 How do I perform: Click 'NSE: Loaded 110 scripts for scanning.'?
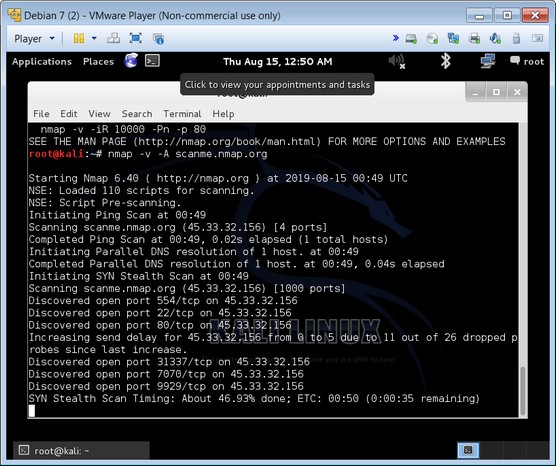coord(141,190)
